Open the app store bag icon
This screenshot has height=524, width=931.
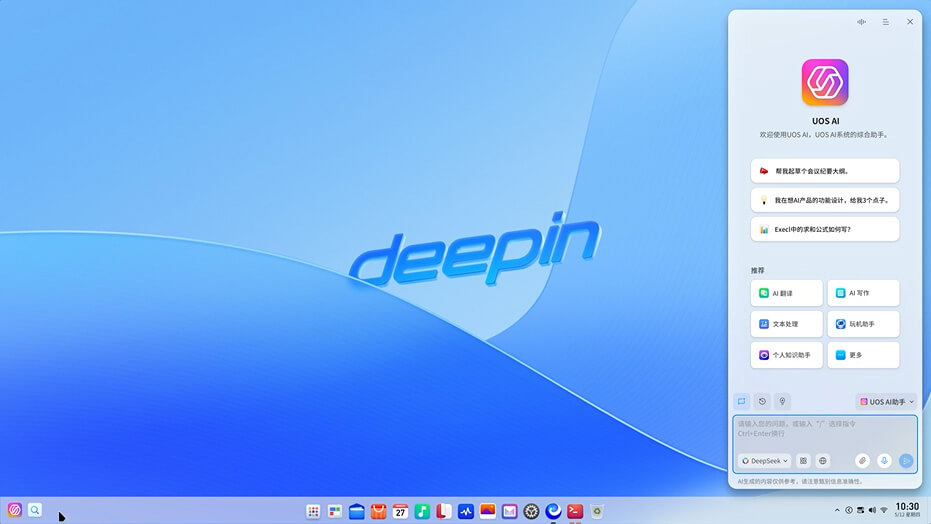tap(378, 511)
